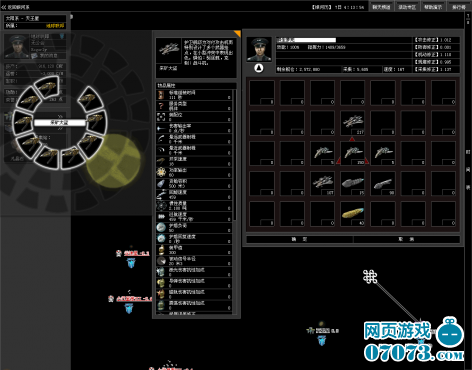472x370 pixels.
Task: Click the hourglass build-time icon in the attributes list
Action: 161,95
